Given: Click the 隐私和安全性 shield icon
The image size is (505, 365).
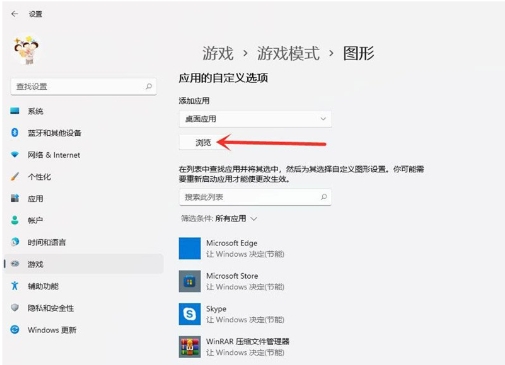Looking at the screenshot, I should 15,307.
